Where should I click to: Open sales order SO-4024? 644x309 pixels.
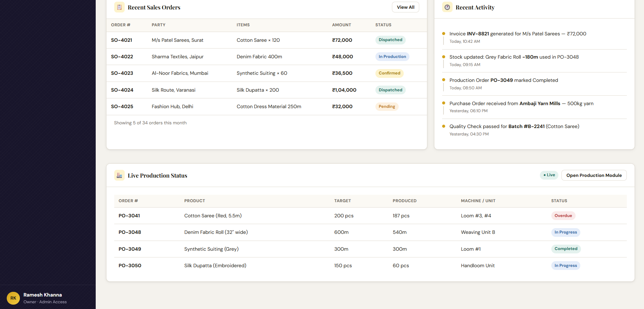[x=122, y=90]
